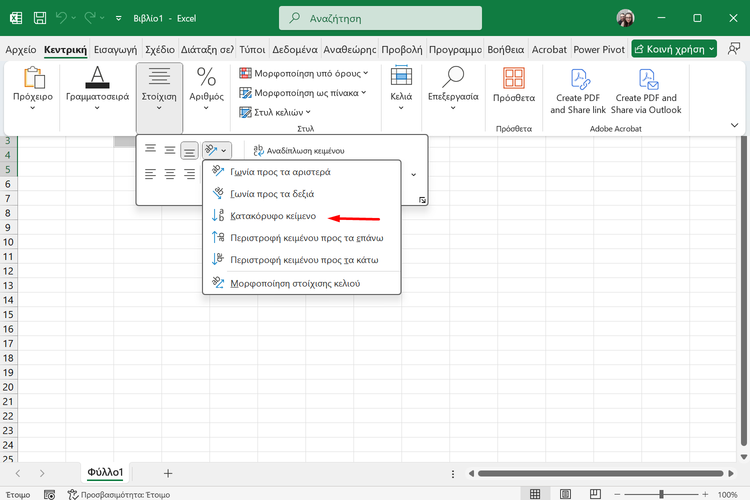
Task: Click the middle align icon
Action: click(170, 150)
